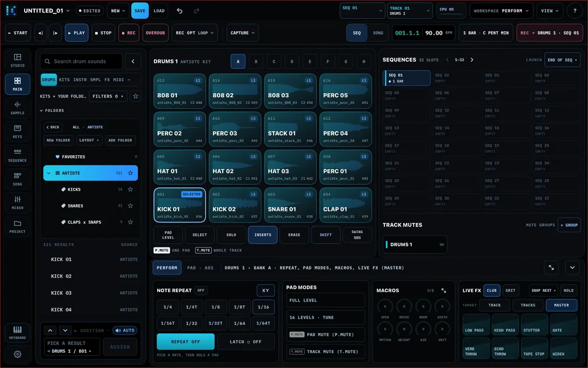The height and width of the screenshot is (368, 588).
Task: Open help question mark button
Action: point(575,11)
